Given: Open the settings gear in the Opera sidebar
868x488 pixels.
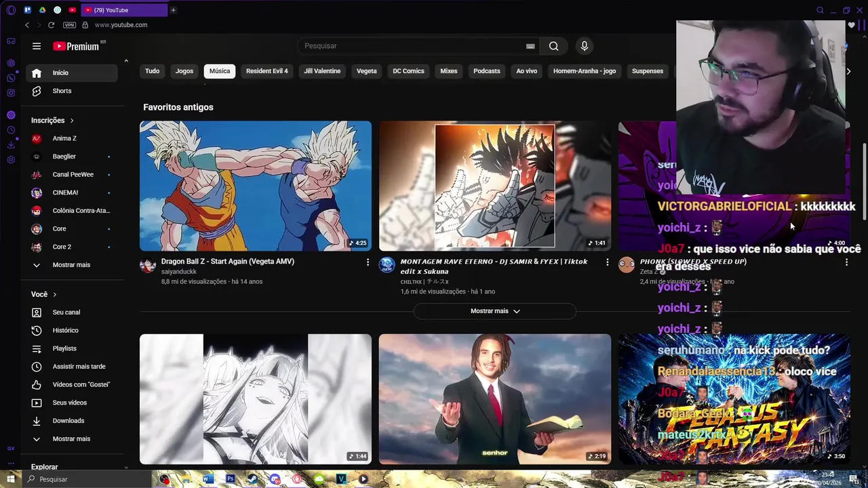Looking at the screenshot, I should point(11,160).
